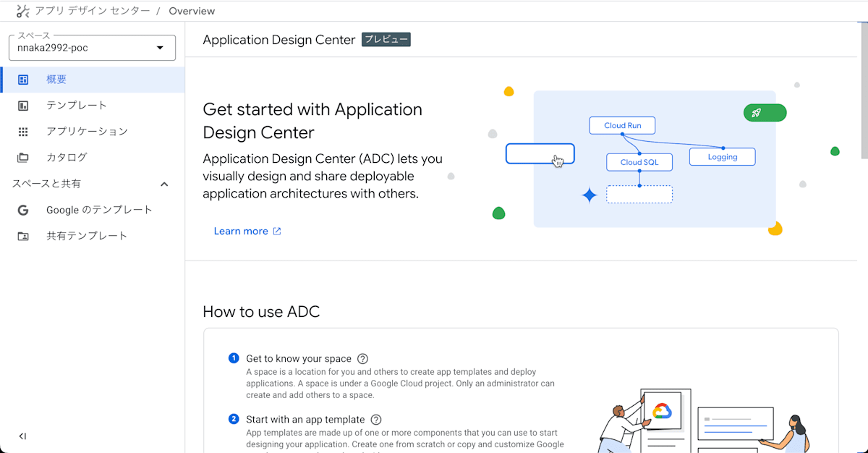The image size is (868, 453).
Task: Click the Cloud Run node in the illustration
Action: pos(622,125)
